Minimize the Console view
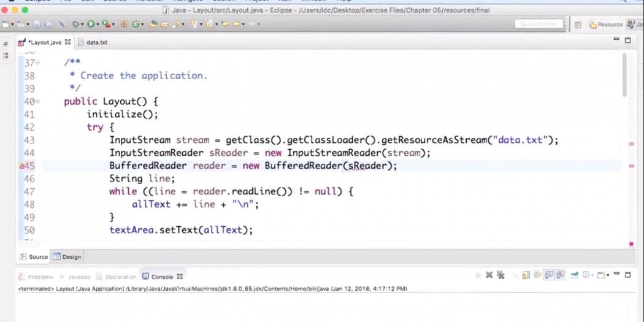The image size is (644, 322). click(616, 273)
